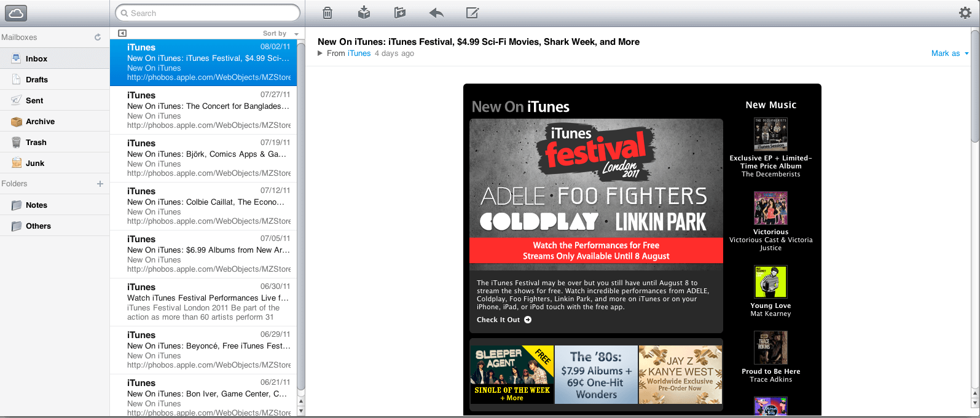This screenshot has width=980, height=418.
Task: Open the Drafts mailbox
Action: (x=55, y=79)
